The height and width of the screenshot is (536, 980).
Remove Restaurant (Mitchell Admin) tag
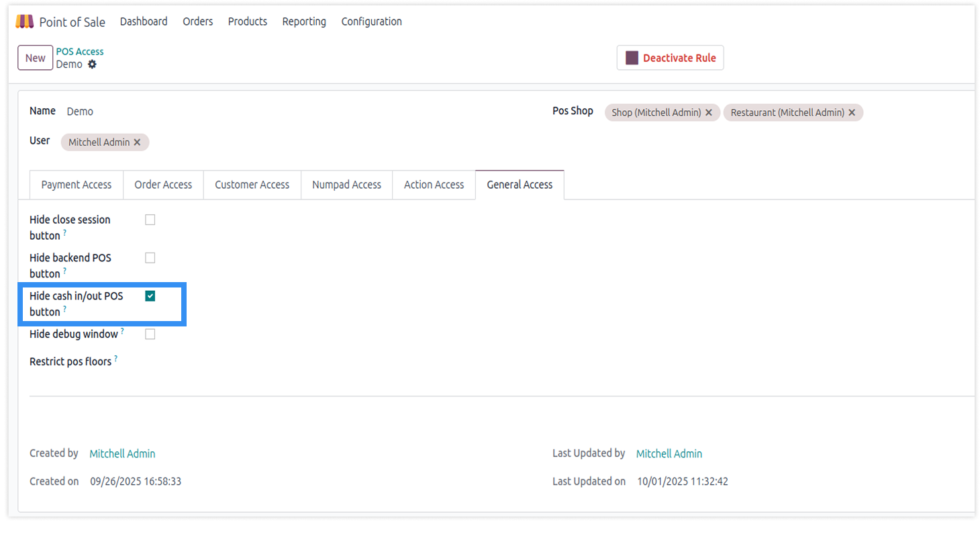click(852, 113)
